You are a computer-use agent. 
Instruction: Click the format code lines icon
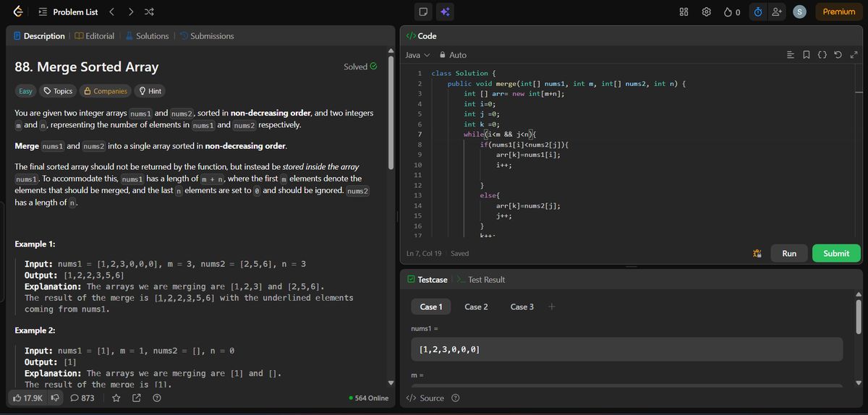point(791,55)
